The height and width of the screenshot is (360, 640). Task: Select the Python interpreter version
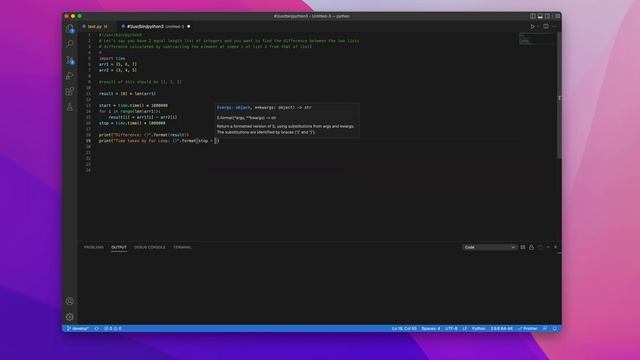(501, 329)
